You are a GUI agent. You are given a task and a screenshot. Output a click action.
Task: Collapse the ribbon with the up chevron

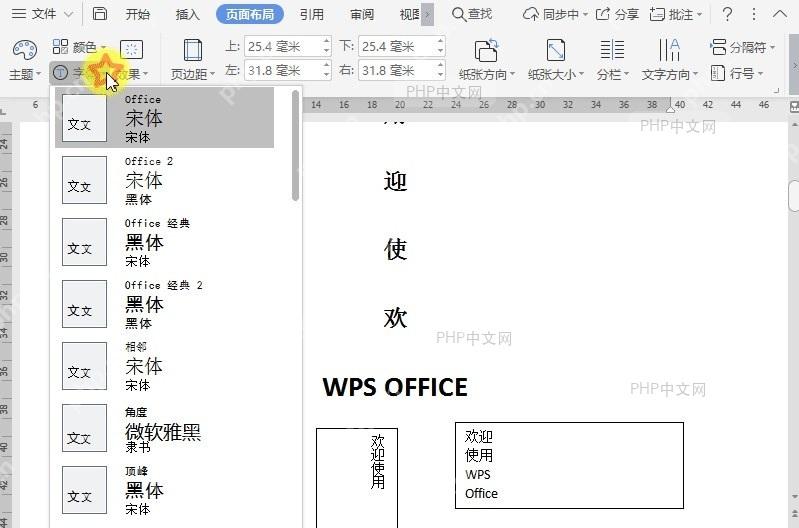[x=780, y=14]
